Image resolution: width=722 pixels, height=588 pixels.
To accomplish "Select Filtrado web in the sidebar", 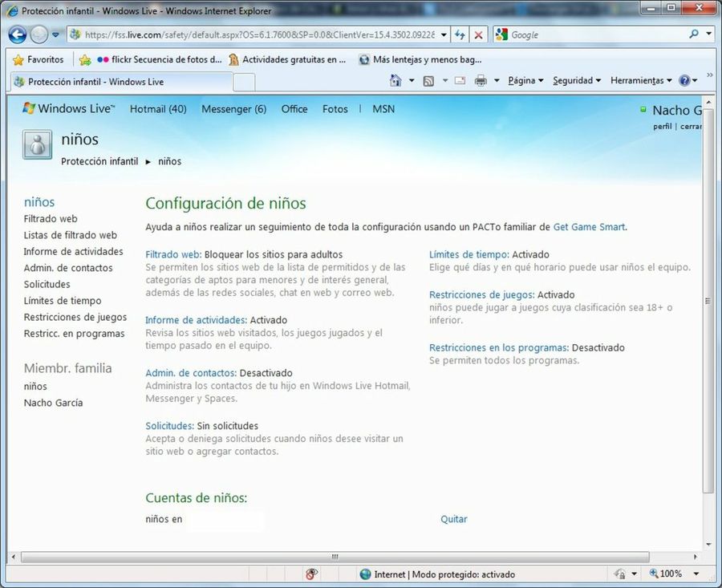I will pos(50,218).
